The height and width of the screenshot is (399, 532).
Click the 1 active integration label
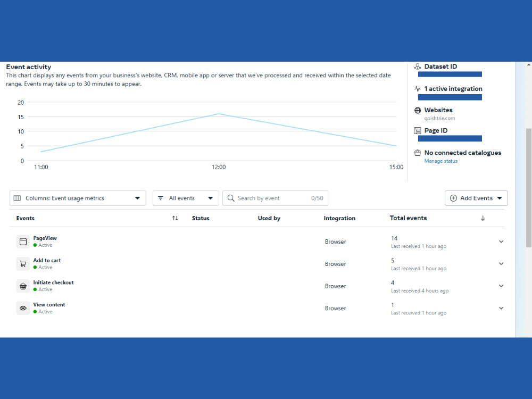click(453, 89)
